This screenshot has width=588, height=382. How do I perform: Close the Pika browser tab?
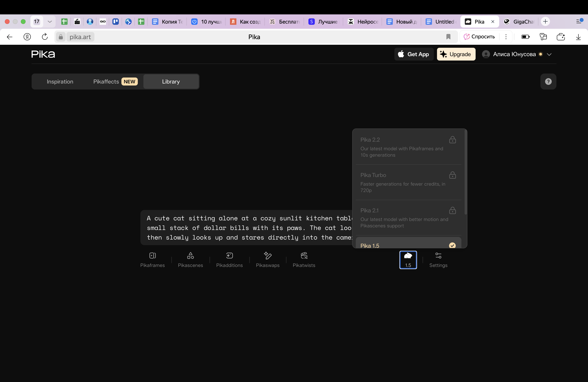[x=493, y=21]
